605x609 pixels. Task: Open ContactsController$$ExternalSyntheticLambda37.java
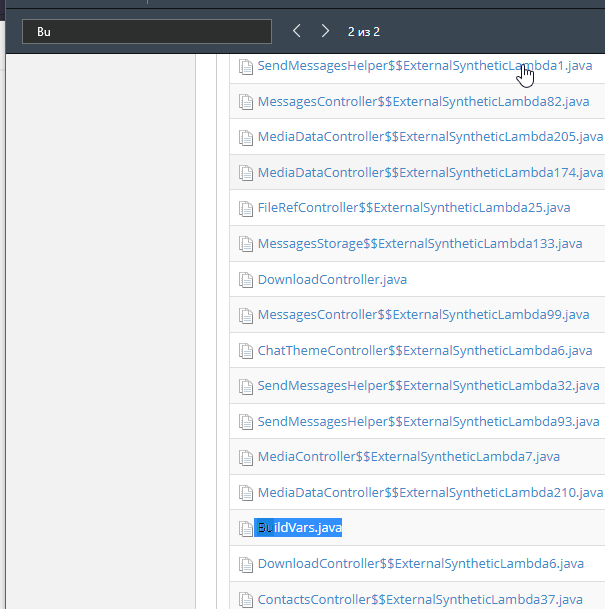pos(420,599)
